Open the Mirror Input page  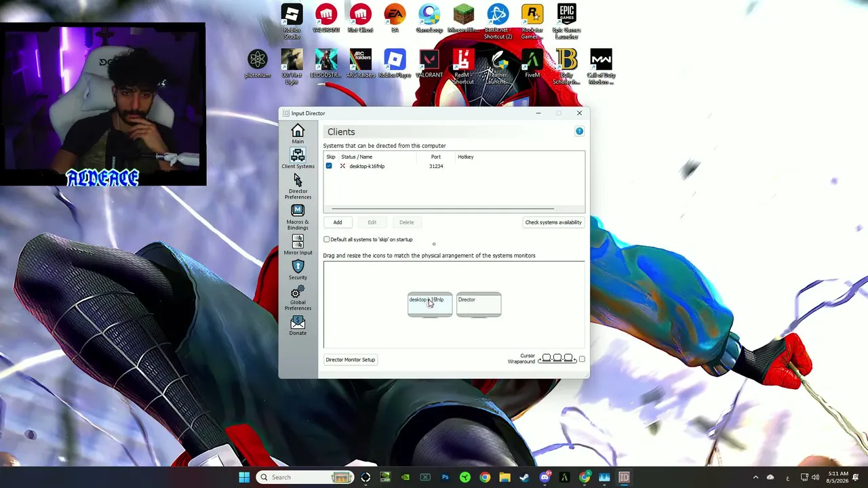click(298, 245)
